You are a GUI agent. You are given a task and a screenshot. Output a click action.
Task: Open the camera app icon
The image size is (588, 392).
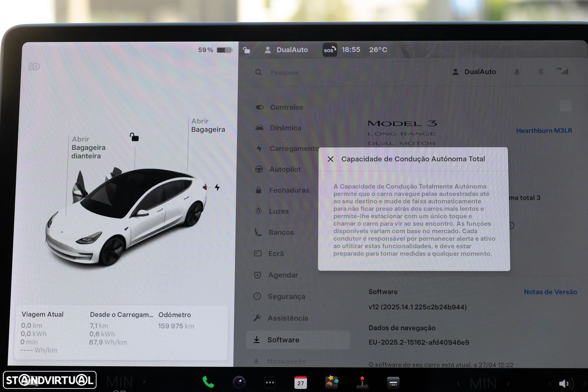[x=239, y=382]
